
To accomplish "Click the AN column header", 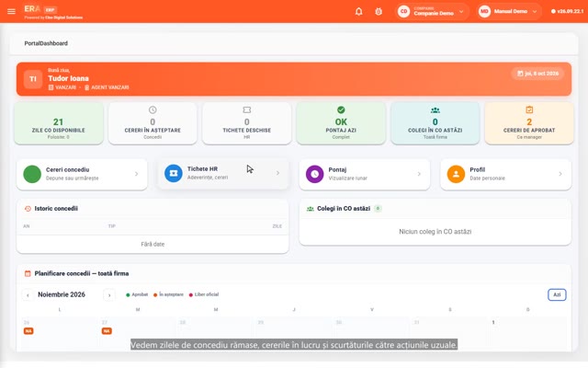I will (27, 226).
